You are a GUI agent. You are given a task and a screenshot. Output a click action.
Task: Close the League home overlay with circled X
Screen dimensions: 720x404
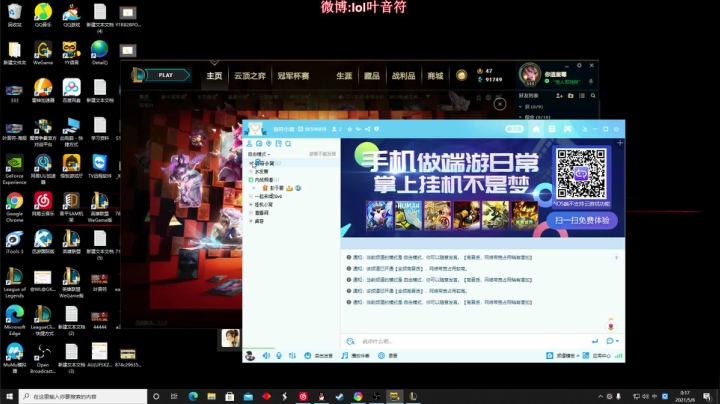(x=500, y=104)
